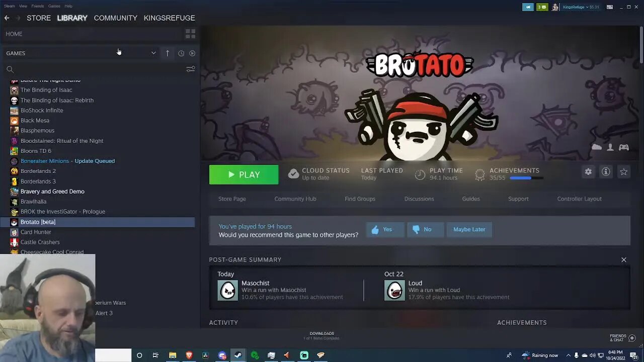Viewport: 644px width, 362px height.
Task: Open Windows Task View icon
Action: [155, 355]
